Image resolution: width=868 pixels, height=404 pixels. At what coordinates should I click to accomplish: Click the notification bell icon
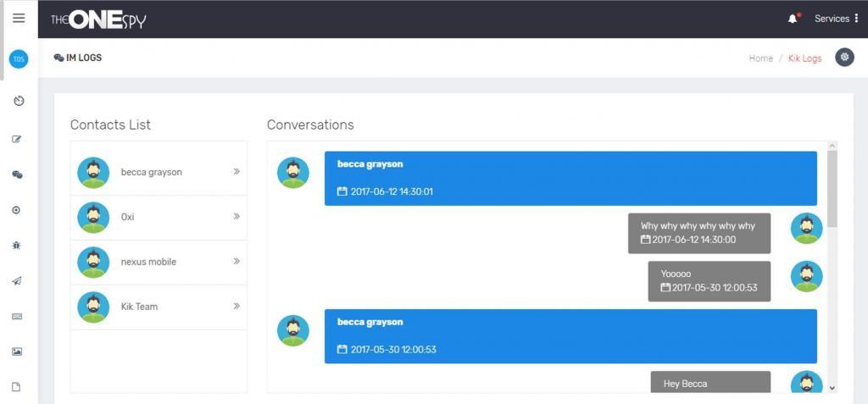pyautogui.click(x=793, y=19)
